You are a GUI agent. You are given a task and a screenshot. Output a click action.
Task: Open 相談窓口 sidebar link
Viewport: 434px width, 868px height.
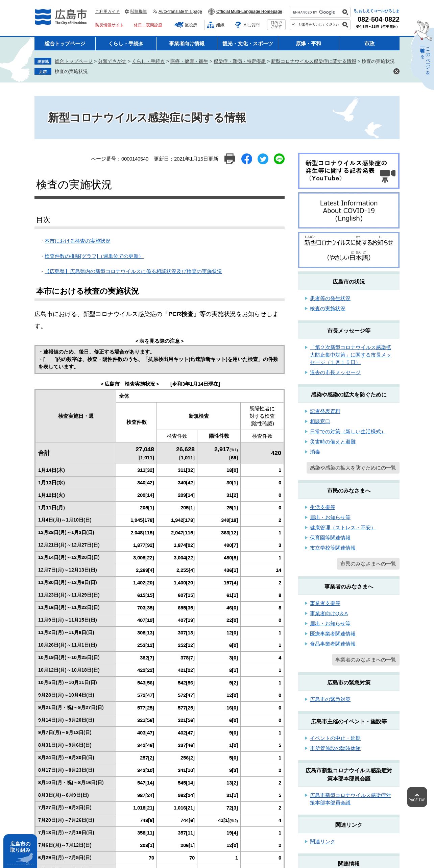click(320, 421)
